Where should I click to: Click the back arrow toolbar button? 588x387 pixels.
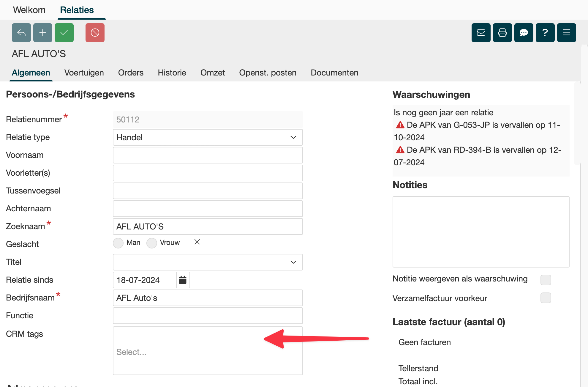pyautogui.click(x=21, y=33)
